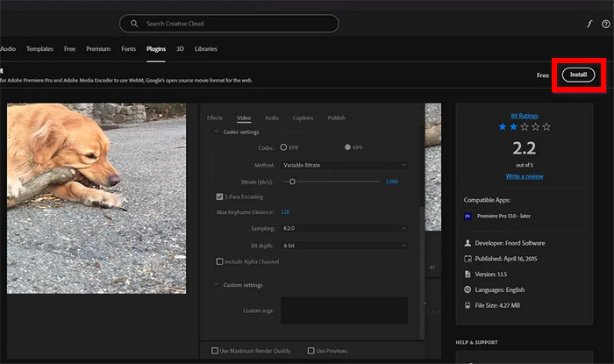
Task: Click the second blue rating star
Action: pyautogui.click(x=513, y=127)
